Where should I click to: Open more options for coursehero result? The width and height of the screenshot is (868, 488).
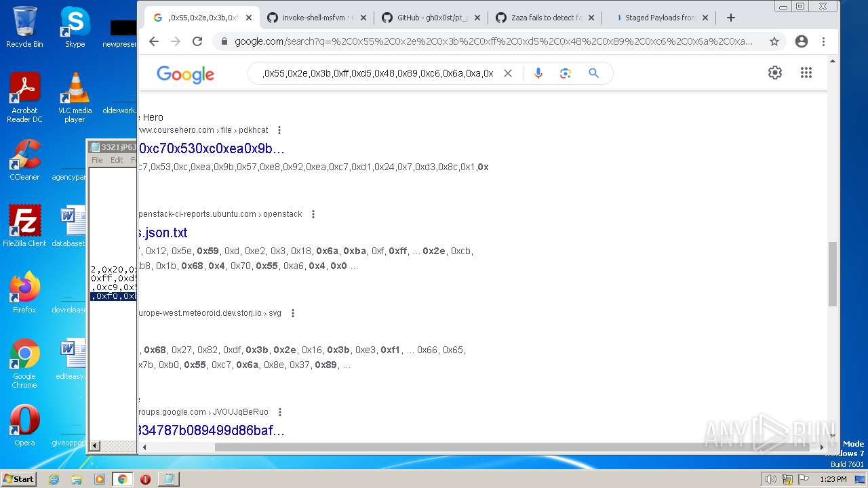click(x=279, y=130)
